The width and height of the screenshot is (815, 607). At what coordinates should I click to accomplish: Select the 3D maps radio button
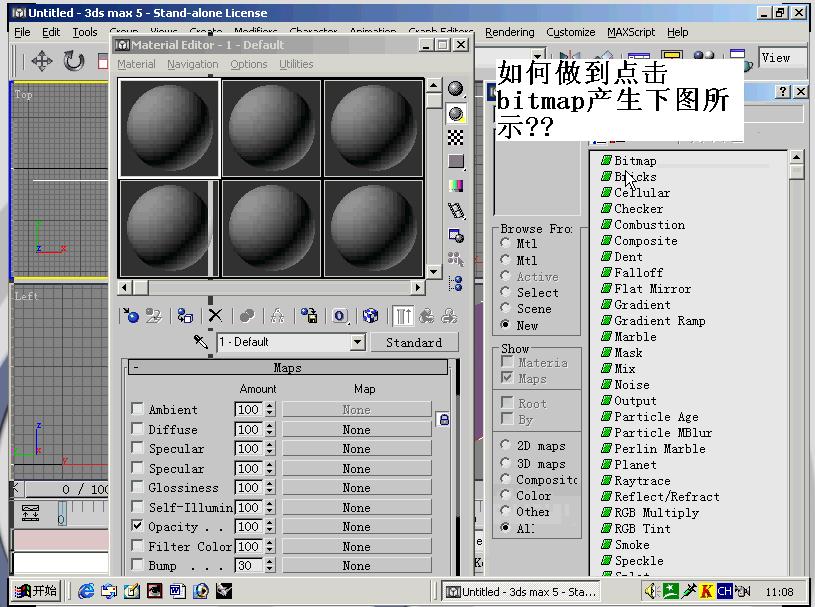505,463
